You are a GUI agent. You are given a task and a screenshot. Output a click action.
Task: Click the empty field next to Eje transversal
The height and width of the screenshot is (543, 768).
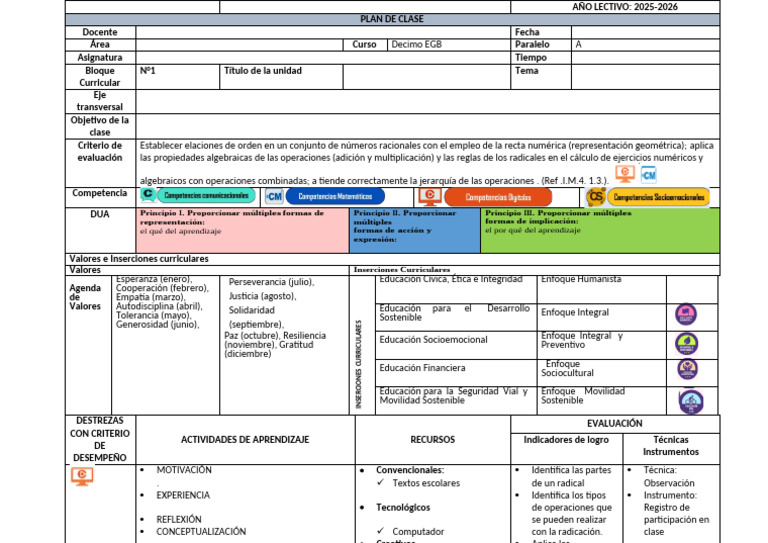(428, 101)
